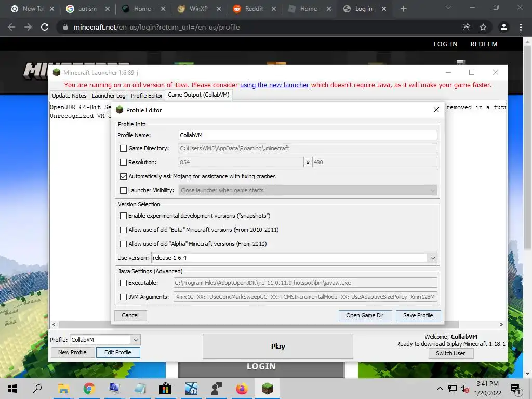Close the Profile Editor dialog
Screen dimensions: 532x399
(x=436, y=110)
